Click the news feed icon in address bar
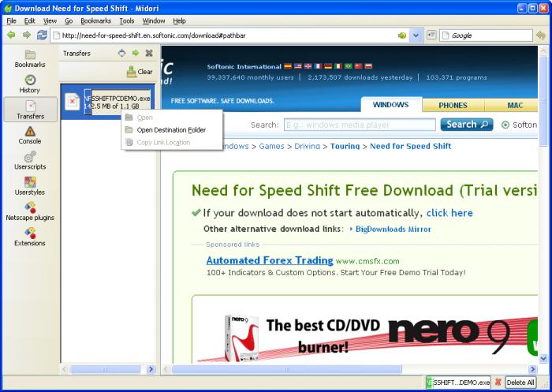Screen dimensions: 552x392 [402, 35]
